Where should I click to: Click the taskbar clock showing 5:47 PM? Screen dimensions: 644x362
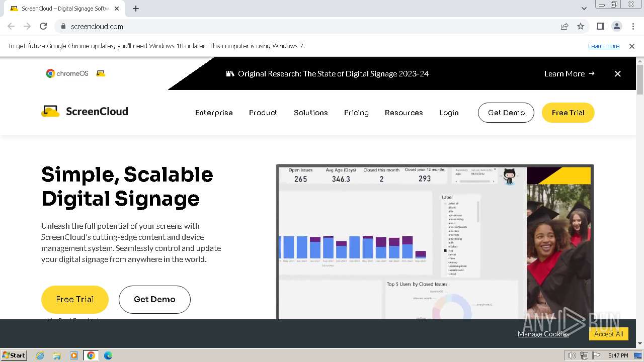[x=618, y=355]
